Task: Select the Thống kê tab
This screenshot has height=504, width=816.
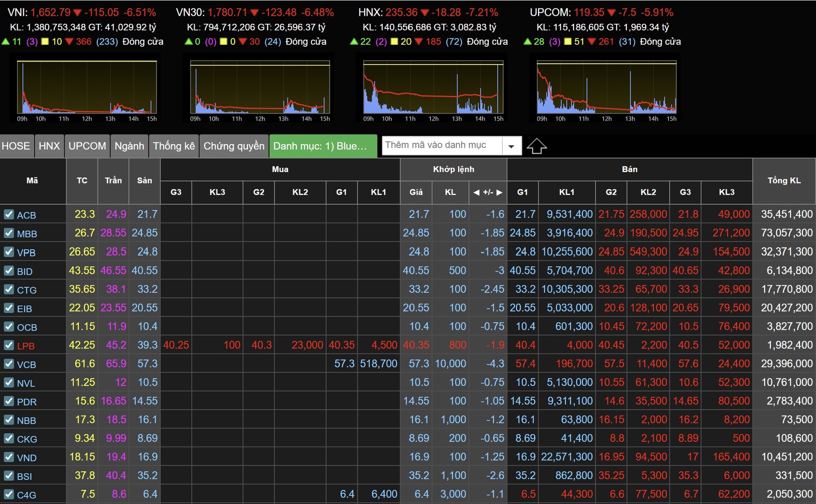Action: [x=174, y=146]
